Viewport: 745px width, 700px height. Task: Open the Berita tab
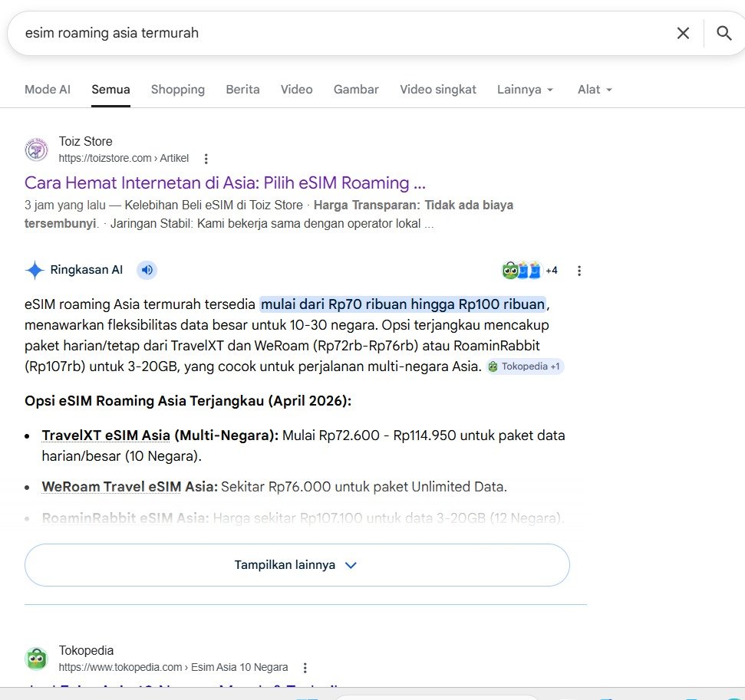click(x=242, y=89)
